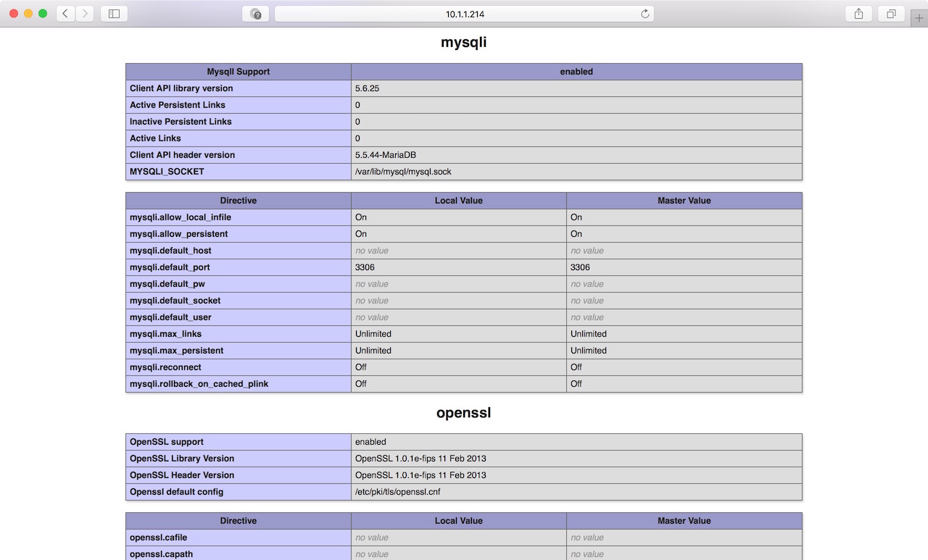Screen dimensions: 928x560
Task: Select OpenSSL Library Version value text
Action: point(420,459)
